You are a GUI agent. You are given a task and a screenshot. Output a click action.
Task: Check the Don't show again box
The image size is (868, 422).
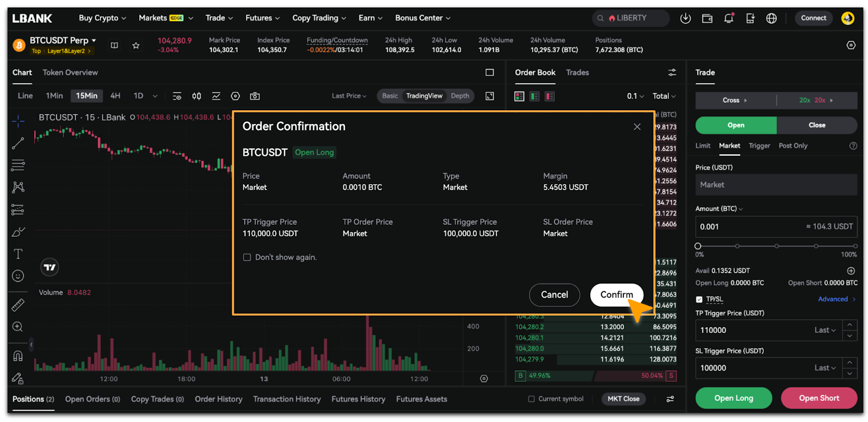247,257
